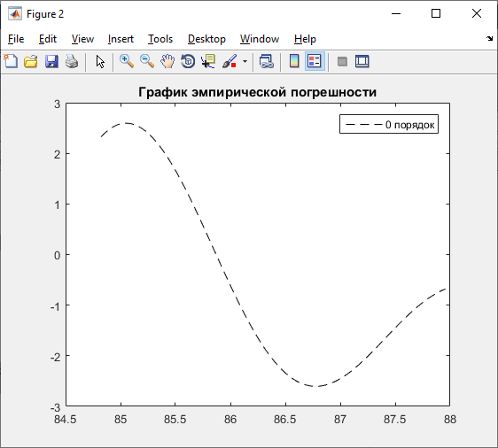The image size is (498, 448).
Task: Expand the brush color dropdown arrow
Action: 245,61
